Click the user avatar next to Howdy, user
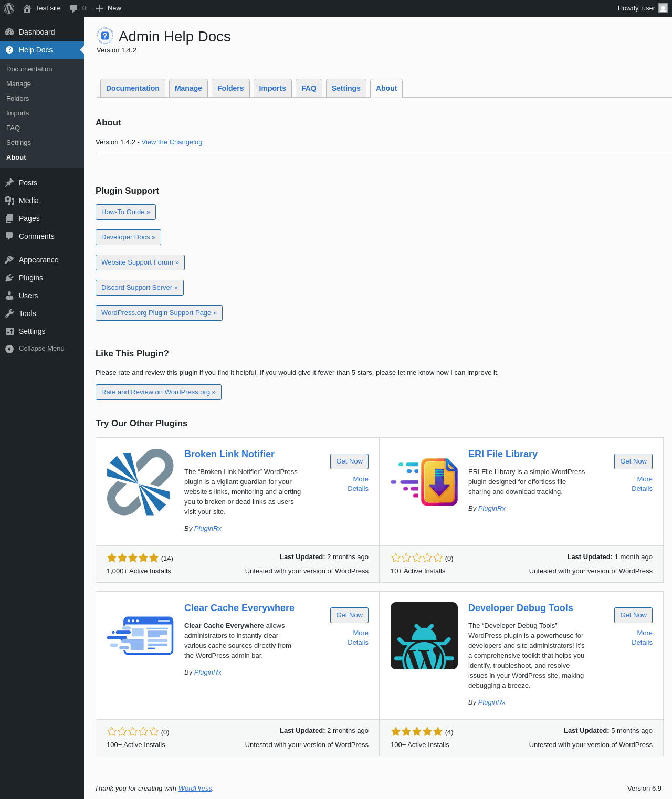 click(x=663, y=8)
